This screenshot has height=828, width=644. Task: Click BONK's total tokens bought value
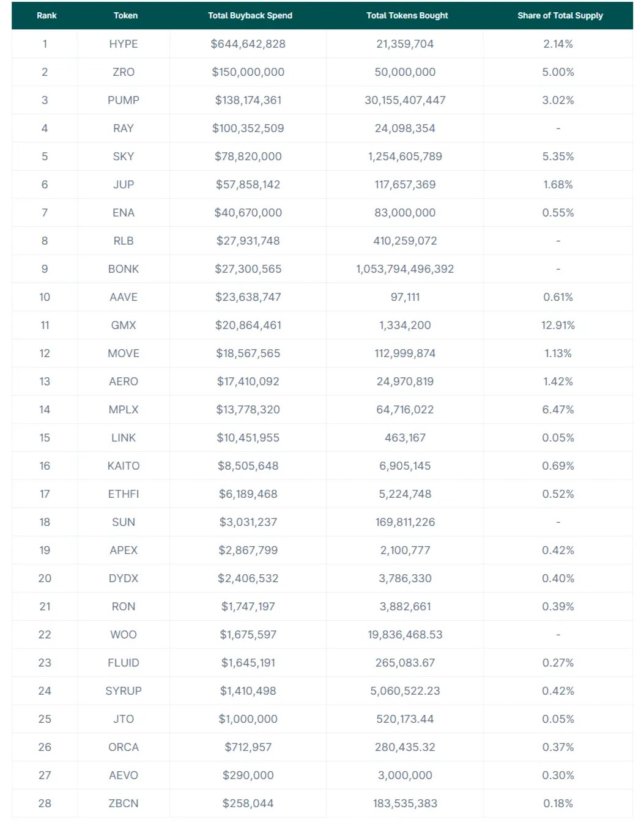pyautogui.click(x=405, y=269)
